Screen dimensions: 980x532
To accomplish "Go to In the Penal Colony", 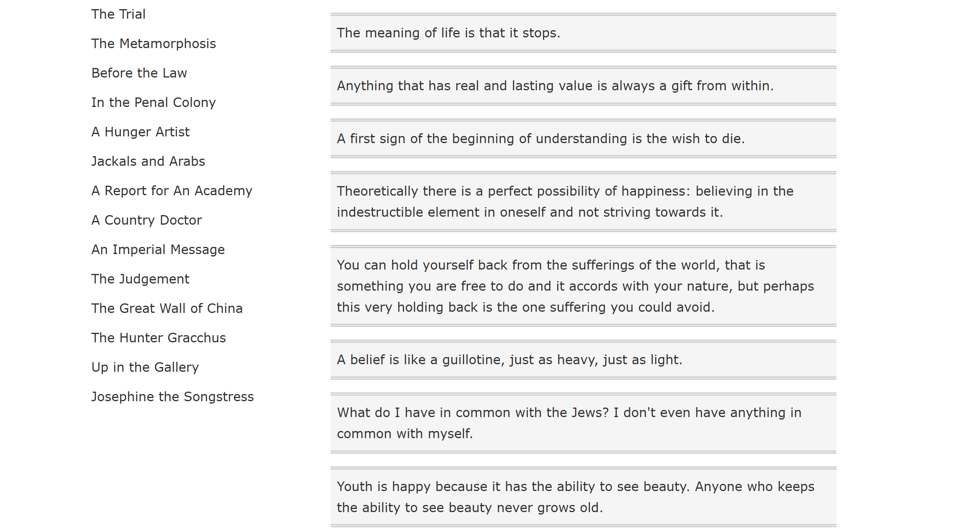I will 154,103.
